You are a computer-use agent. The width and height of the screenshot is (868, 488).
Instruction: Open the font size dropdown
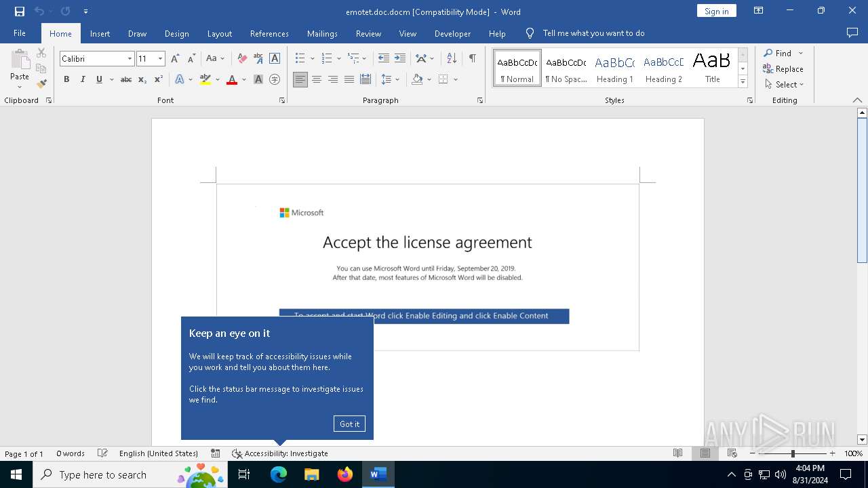coord(161,59)
